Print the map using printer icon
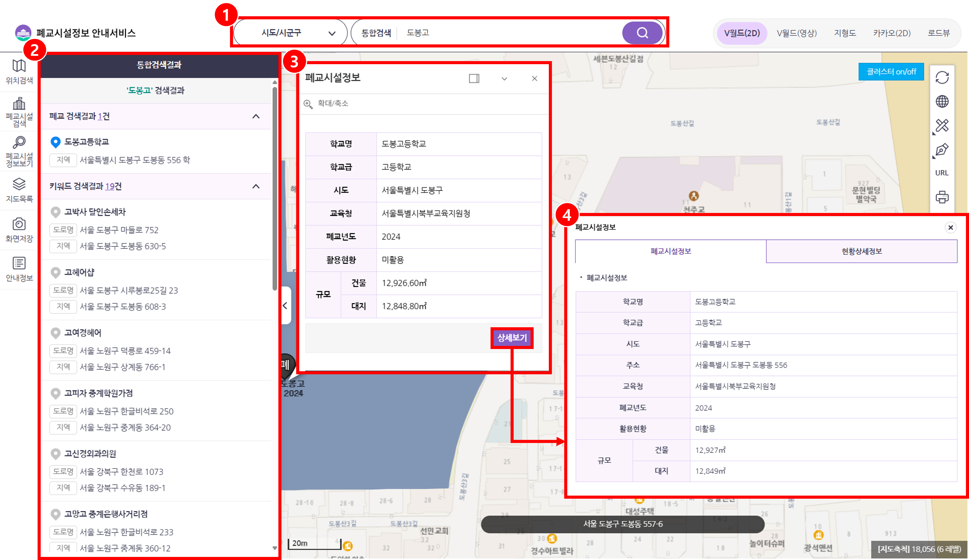 942,197
